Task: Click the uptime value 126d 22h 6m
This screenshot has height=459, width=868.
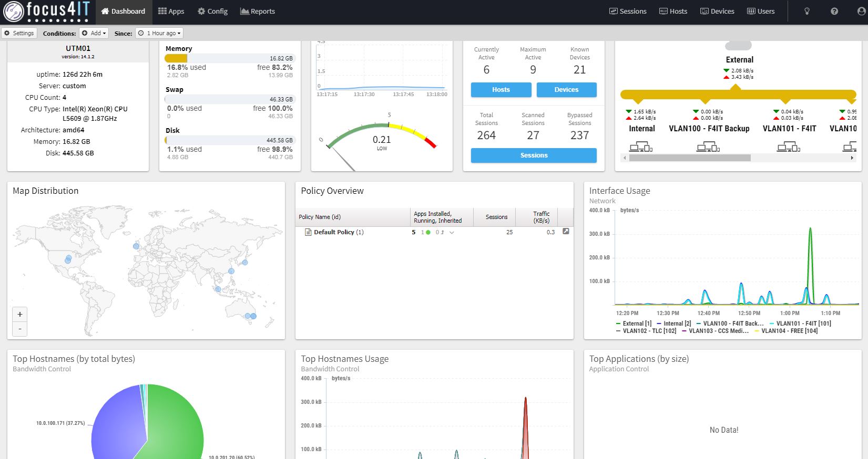Action: (83, 75)
